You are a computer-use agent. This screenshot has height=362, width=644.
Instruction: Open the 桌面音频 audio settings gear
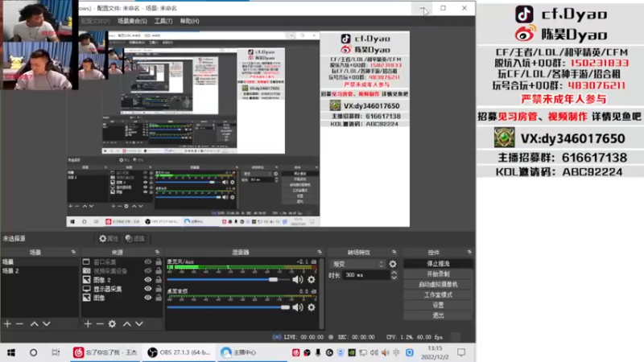312,307
